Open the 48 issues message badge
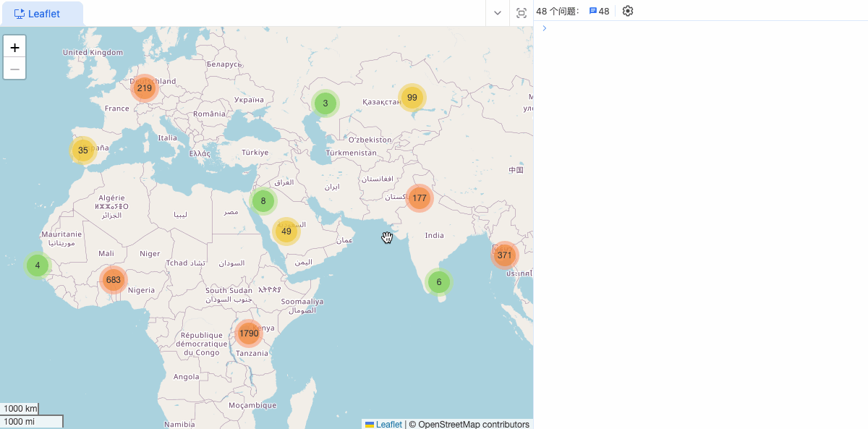 tap(599, 11)
